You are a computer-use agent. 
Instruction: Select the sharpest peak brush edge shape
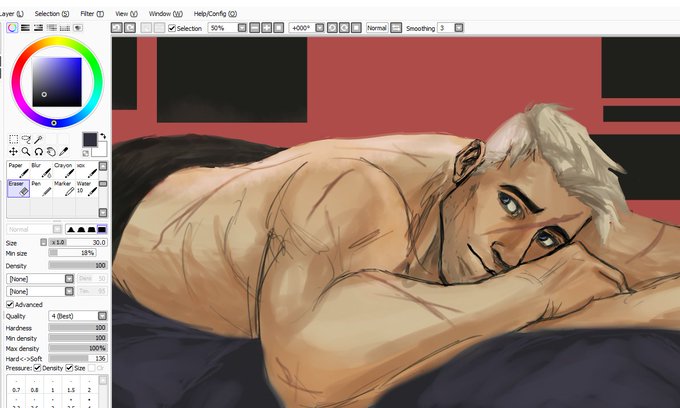[x=71, y=229]
